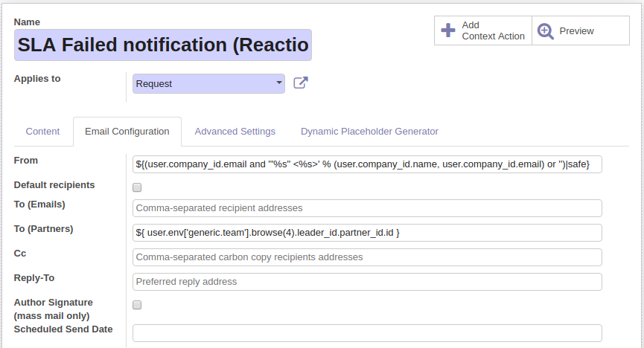Click the To (Partners) field
Image resolution: width=644 pixels, height=348 pixels.
pyautogui.click(x=367, y=233)
